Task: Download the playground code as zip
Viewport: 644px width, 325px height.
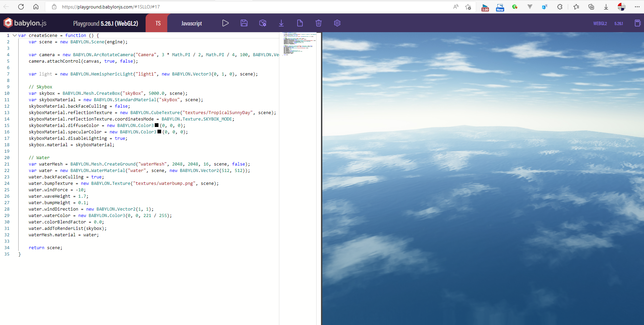Action: (x=281, y=23)
